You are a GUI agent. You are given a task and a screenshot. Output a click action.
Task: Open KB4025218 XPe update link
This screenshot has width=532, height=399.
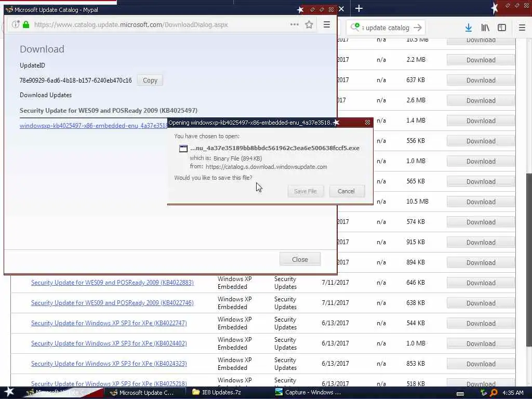tap(109, 383)
